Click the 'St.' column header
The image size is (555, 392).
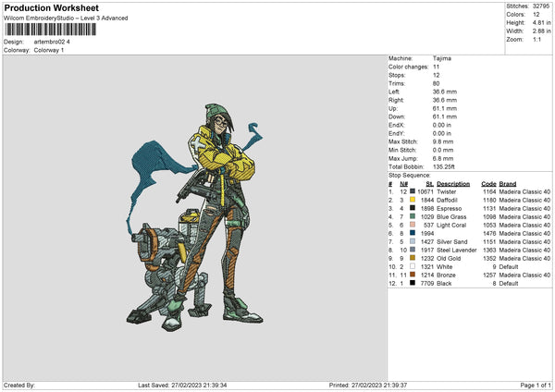pyautogui.click(x=430, y=184)
